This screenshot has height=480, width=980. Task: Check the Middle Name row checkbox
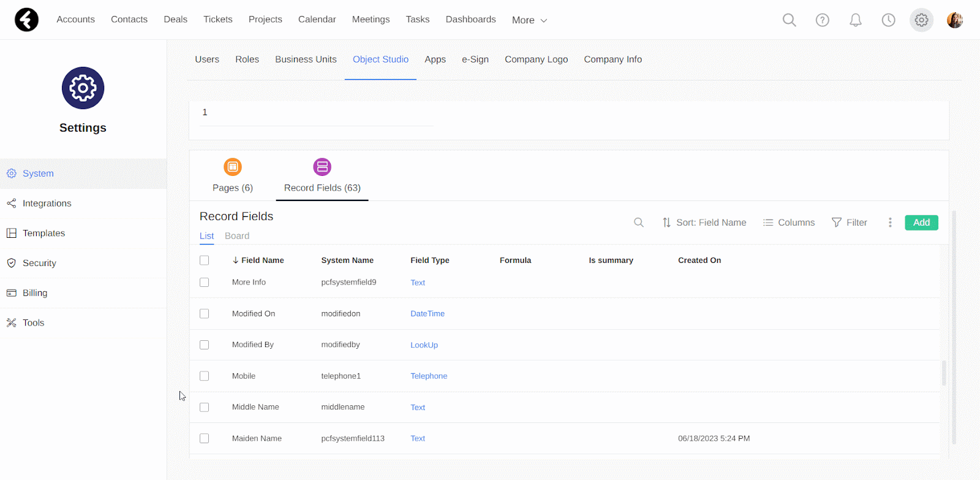point(205,408)
